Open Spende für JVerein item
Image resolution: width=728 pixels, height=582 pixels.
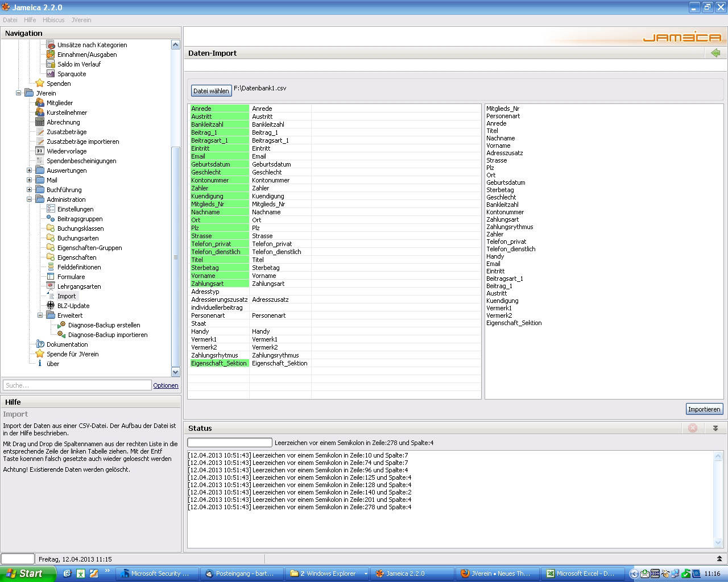click(x=72, y=354)
